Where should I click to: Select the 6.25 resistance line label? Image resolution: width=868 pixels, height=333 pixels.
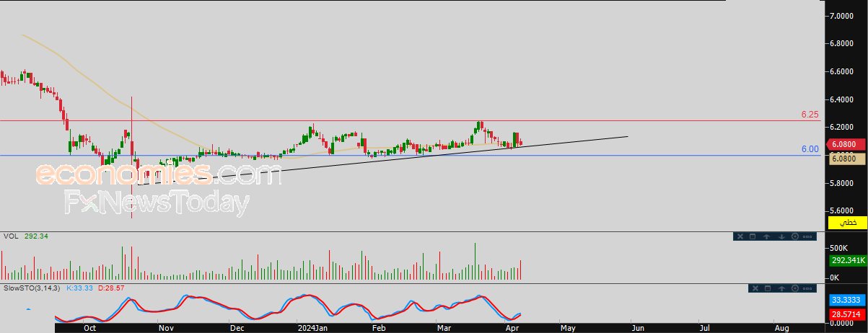(x=810, y=115)
